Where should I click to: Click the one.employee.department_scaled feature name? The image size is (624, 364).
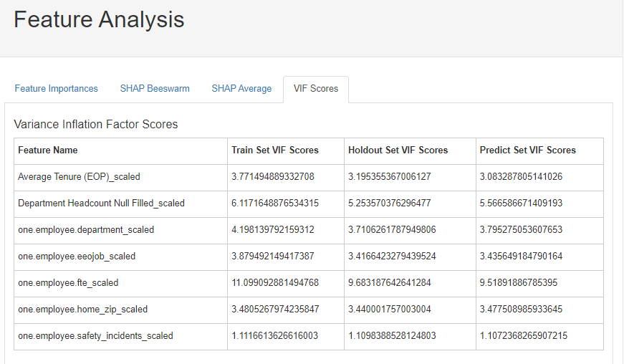(x=86, y=230)
